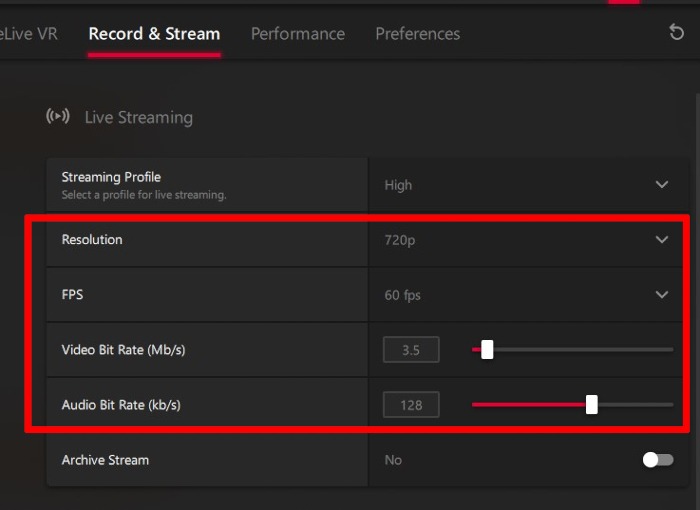Click the FPS row label
Screen dimensions: 700x510
tap(72, 294)
